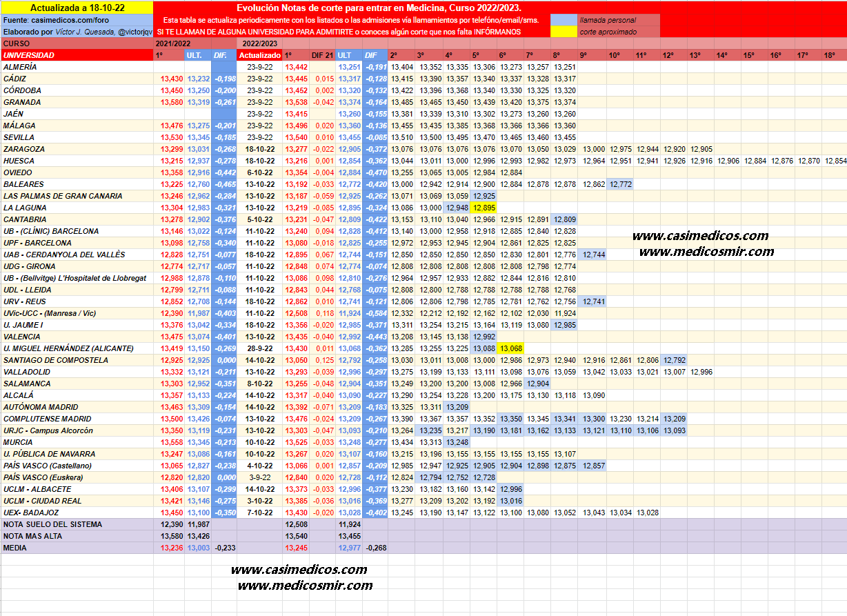Select Valladolid's 13º value 12,996
The image size is (847, 616).
(701, 372)
